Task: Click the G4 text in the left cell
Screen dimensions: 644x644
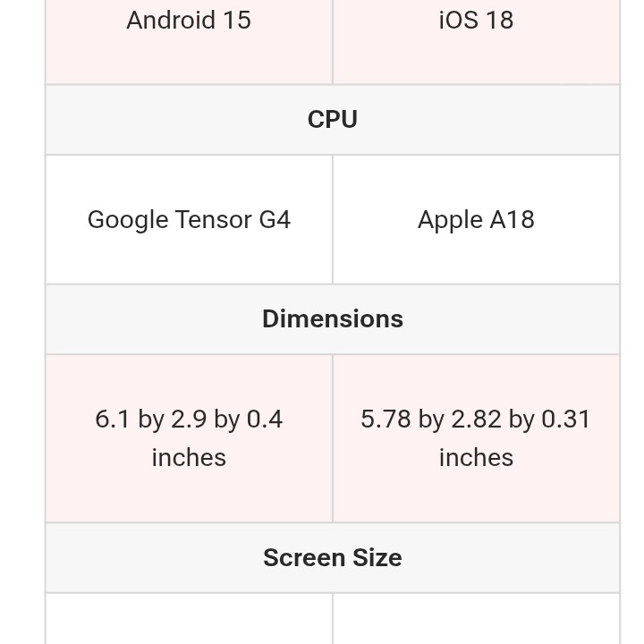Action: 275,220
